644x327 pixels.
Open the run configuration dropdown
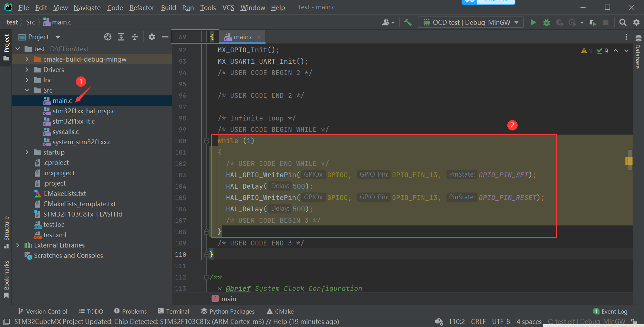(x=470, y=22)
